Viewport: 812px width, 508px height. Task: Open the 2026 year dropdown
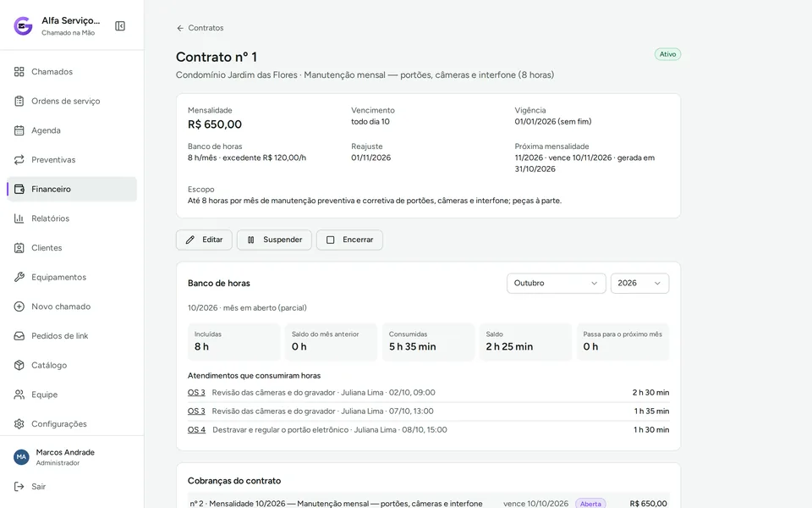[x=639, y=283]
